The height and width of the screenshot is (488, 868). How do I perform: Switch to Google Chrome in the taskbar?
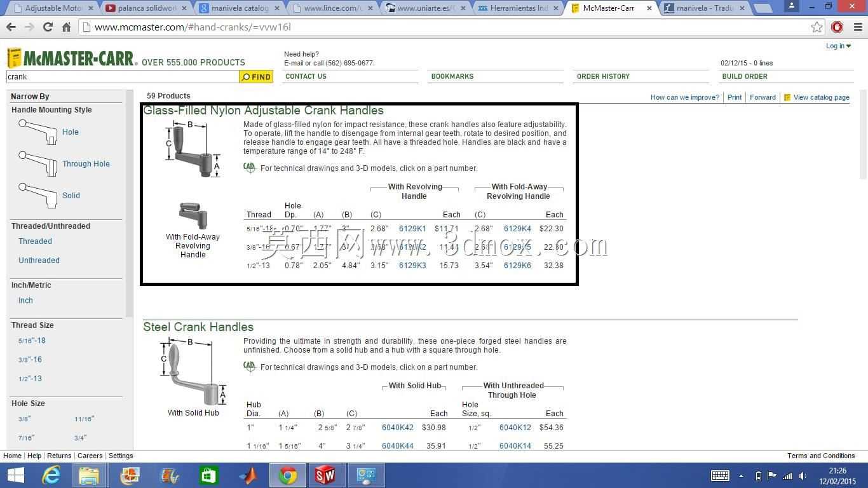(287, 475)
